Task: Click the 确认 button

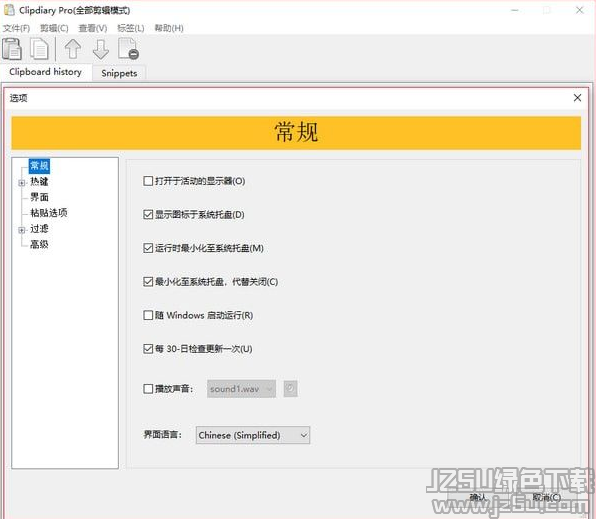Action: point(477,497)
